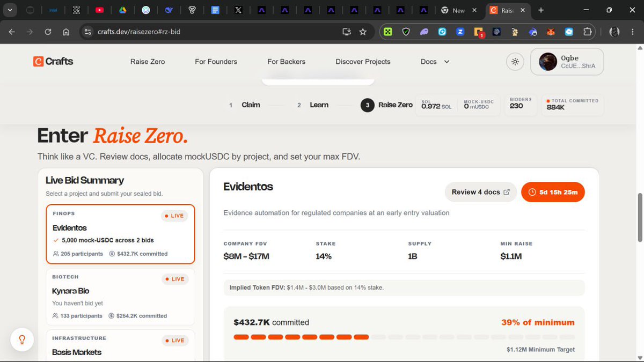Open the shield checkmark extension
The height and width of the screenshot is (362, 644).
[x=406, y=32]
